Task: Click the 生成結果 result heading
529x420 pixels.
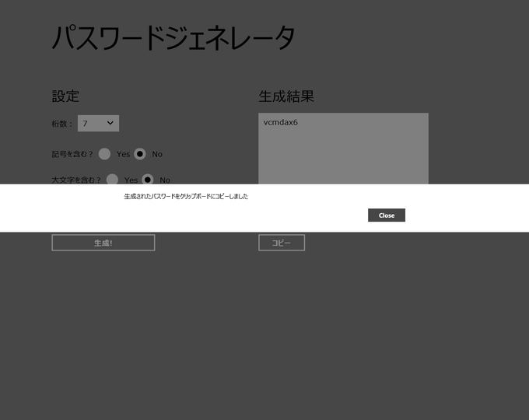Action: (286, 96)
